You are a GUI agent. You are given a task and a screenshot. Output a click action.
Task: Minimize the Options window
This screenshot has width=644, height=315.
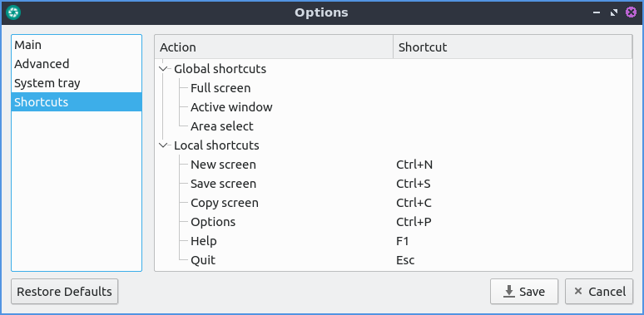click(x=597, y=12)
